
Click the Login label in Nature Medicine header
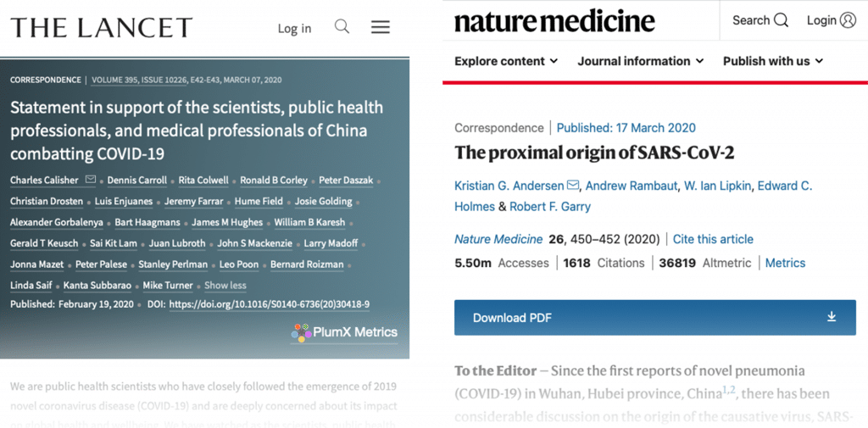pyautogui.click(x=821, y=20)
